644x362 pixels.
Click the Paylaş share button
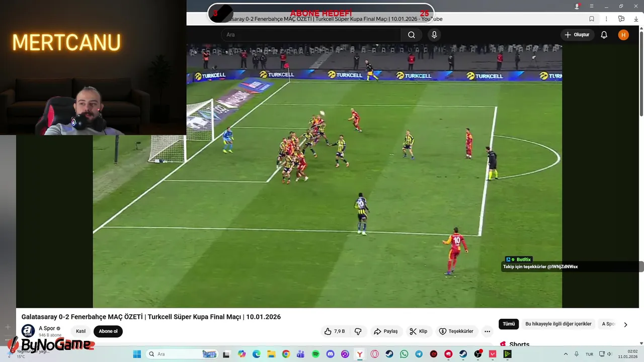click(x=386, y=331)
